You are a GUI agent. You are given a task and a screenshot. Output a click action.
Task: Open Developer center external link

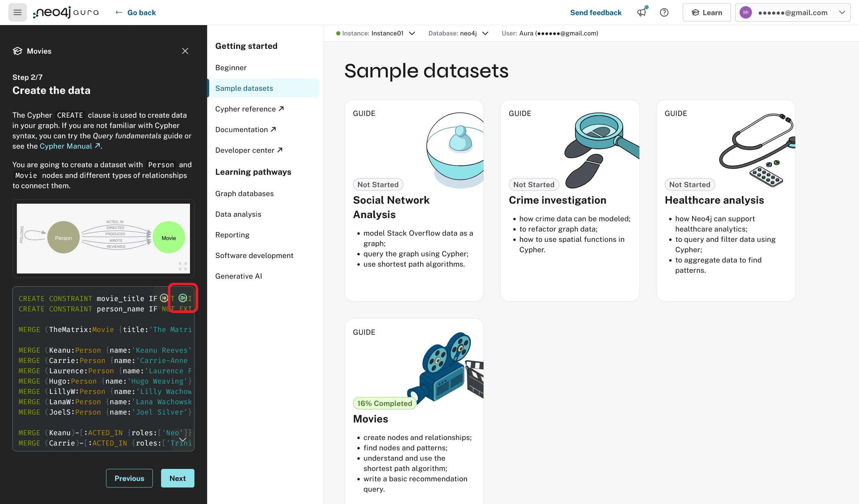click(248, 150)
